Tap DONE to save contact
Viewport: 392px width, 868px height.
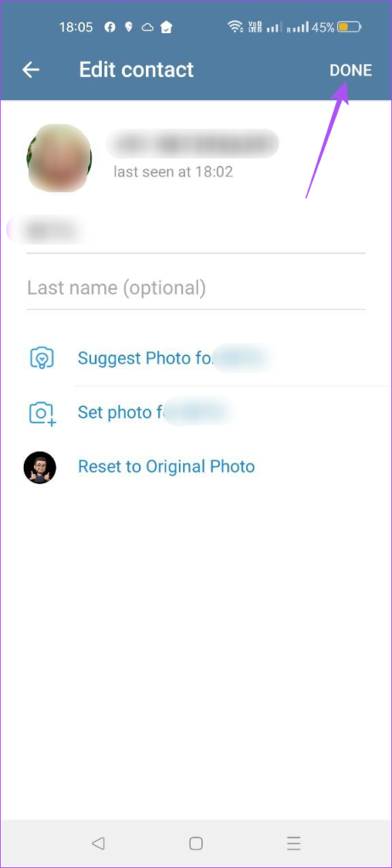click(x=350, y=70)
